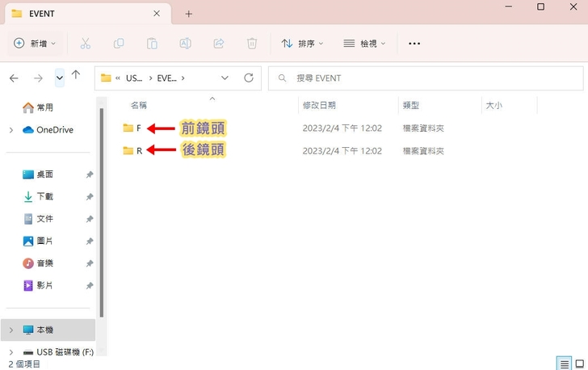
Task: Click the Cut scissors icon in toolbar
Action: (x=85, y=44)
